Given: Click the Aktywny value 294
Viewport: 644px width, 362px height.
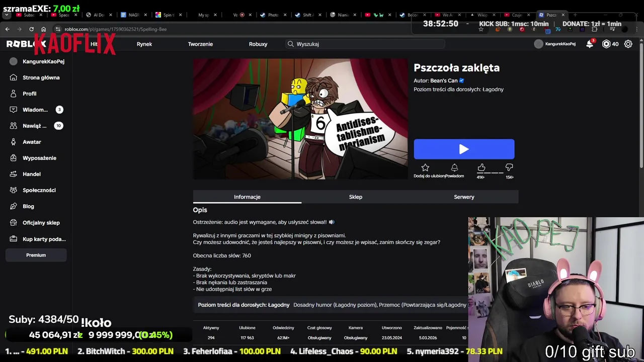Looking at the screenshot, I should 211,338.
